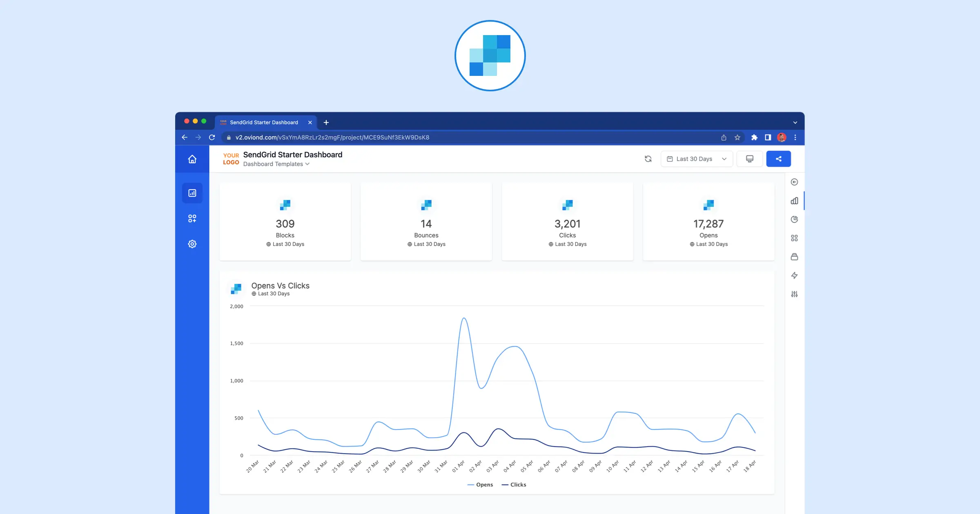Screen dimensions: 980x514
Task: Click SendGrid icon on Opens Vs Clicks chart
Action: tap(236, 289)
